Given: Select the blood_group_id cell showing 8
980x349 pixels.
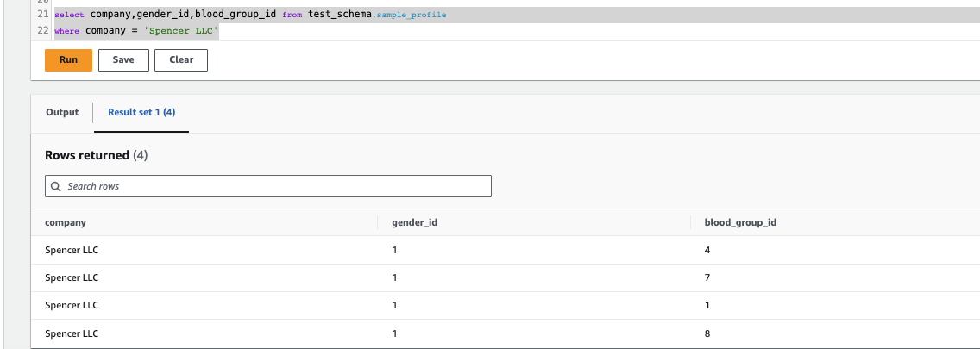Looking at the screenshot, I should (707, 334).
